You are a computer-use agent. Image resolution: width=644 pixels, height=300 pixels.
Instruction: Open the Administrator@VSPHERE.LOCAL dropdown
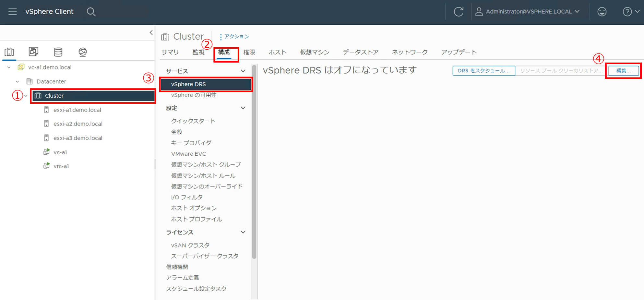click(532, 12)
